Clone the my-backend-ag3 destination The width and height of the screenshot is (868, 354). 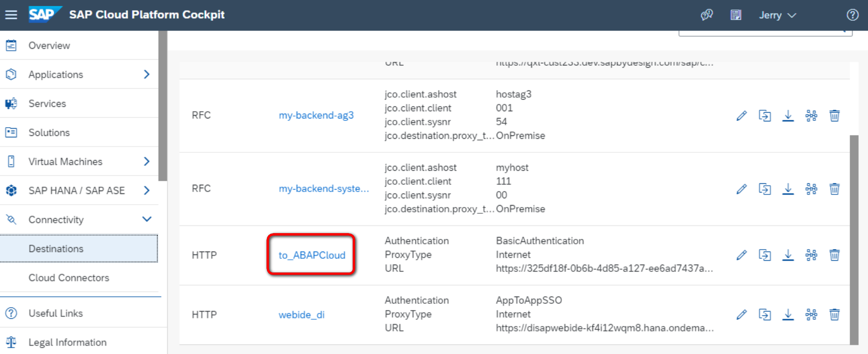pos(765,116)
